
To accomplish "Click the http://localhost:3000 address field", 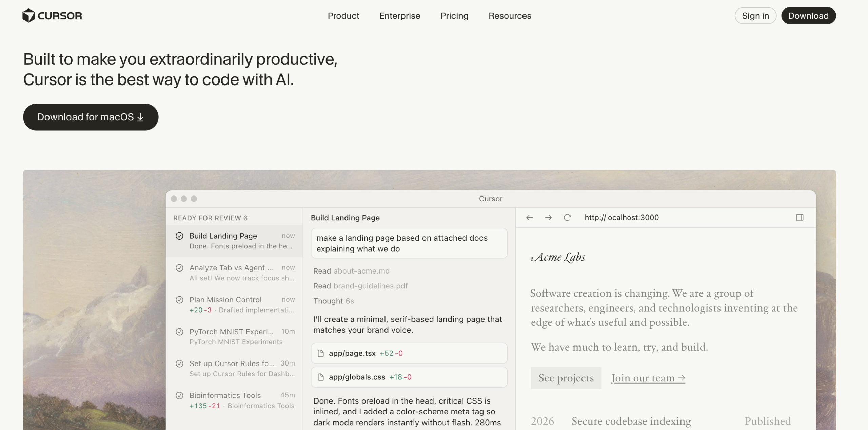I will 621,218.
